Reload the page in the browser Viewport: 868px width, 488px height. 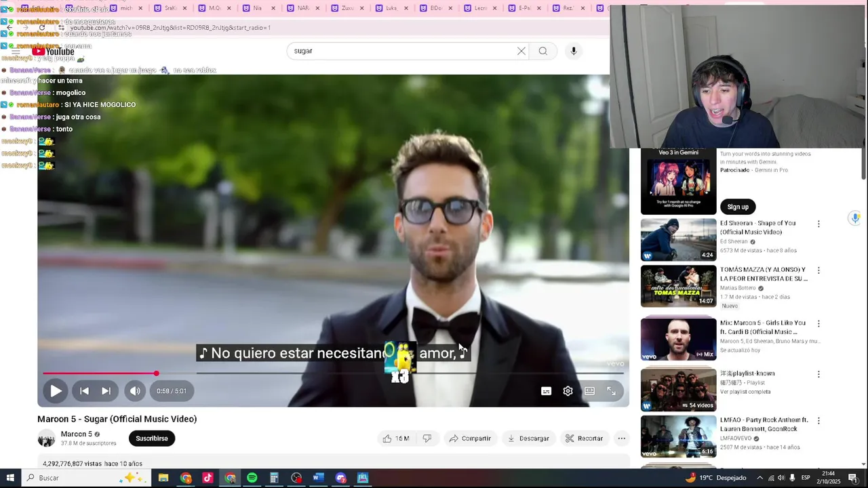42,28
